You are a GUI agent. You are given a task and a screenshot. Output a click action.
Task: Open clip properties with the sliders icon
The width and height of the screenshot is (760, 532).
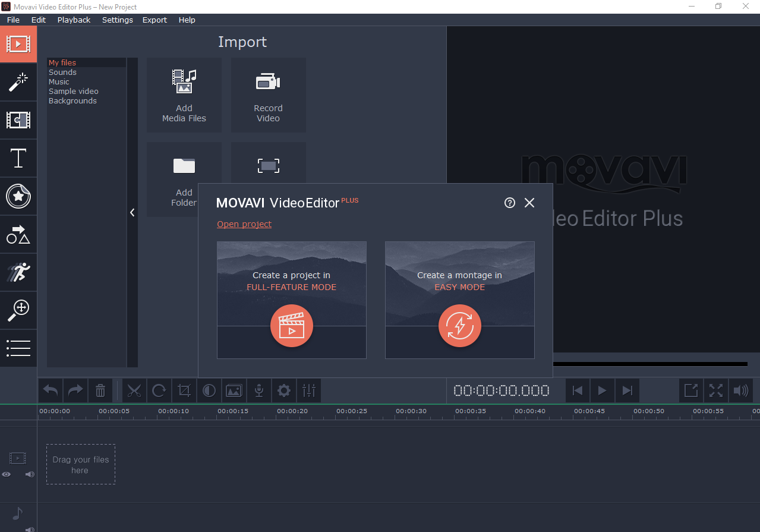click(x=308, y=391)
